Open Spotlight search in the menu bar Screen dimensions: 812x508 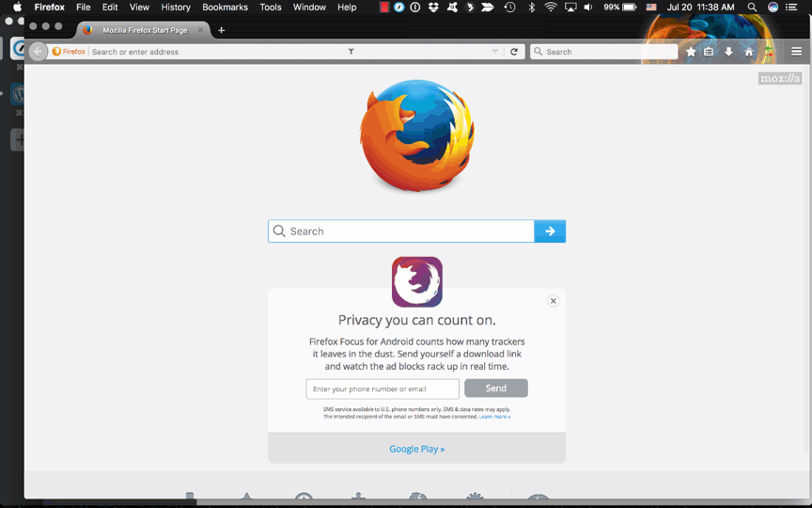752,8
